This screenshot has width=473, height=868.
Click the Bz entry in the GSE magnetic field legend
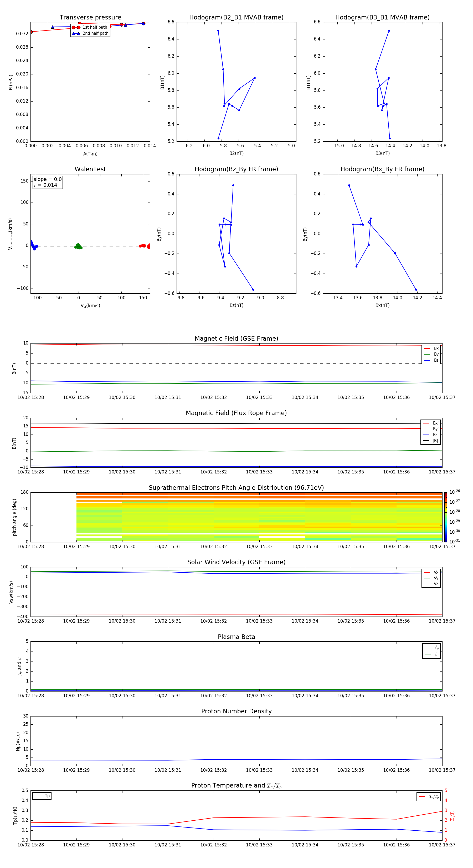[x=431, y=361]
